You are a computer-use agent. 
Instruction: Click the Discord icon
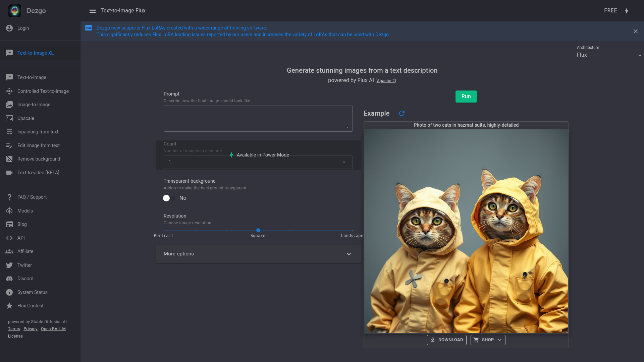[x=9, y=279]
